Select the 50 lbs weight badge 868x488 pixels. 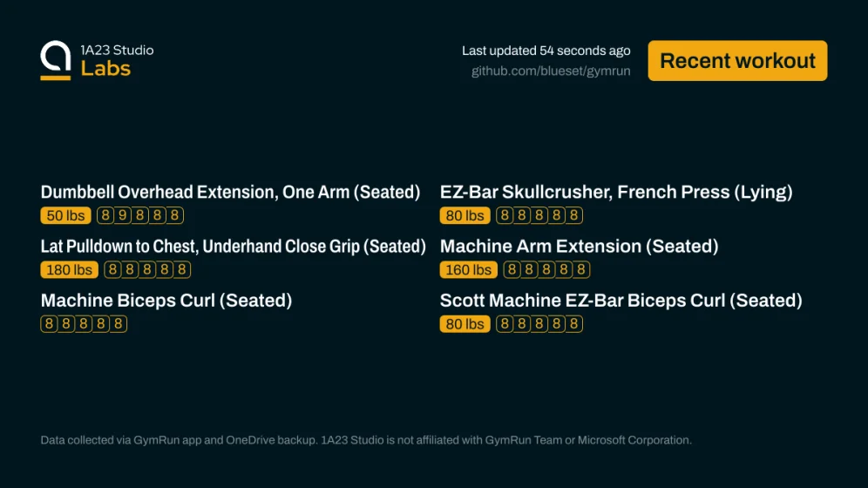click(65, 216)
